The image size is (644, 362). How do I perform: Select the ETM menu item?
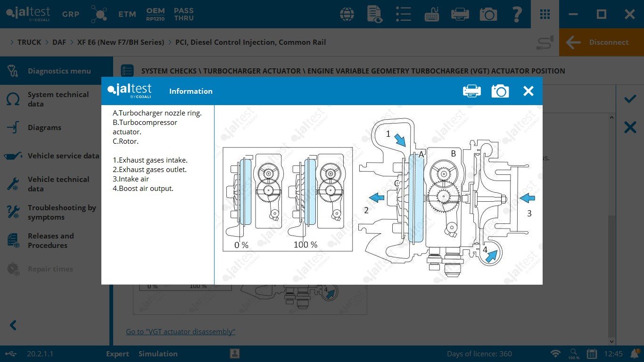click(127, 14)
